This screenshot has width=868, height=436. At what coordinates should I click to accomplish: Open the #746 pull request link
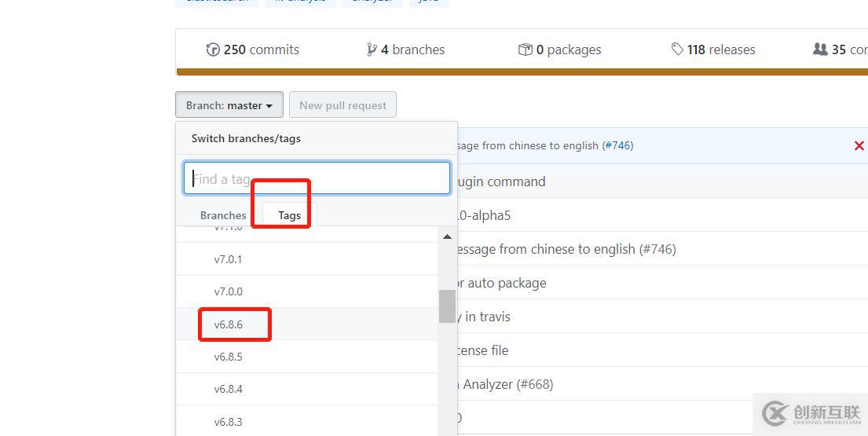617,145
